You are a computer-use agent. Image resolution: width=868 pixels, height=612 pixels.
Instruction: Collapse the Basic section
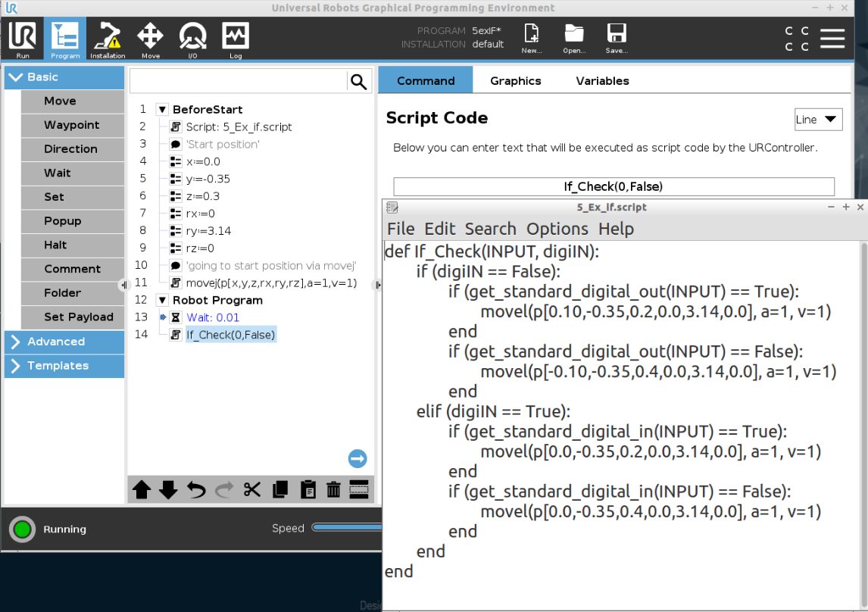tap(64, 77)
